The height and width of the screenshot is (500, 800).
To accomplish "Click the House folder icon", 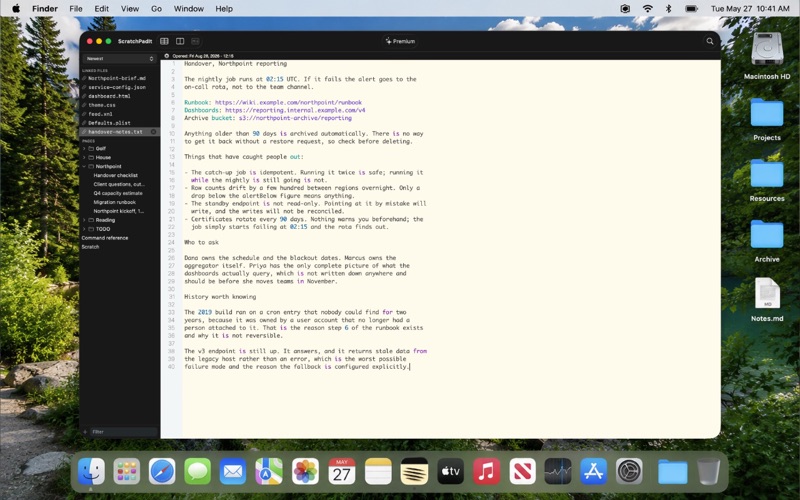I will [91, 157].
